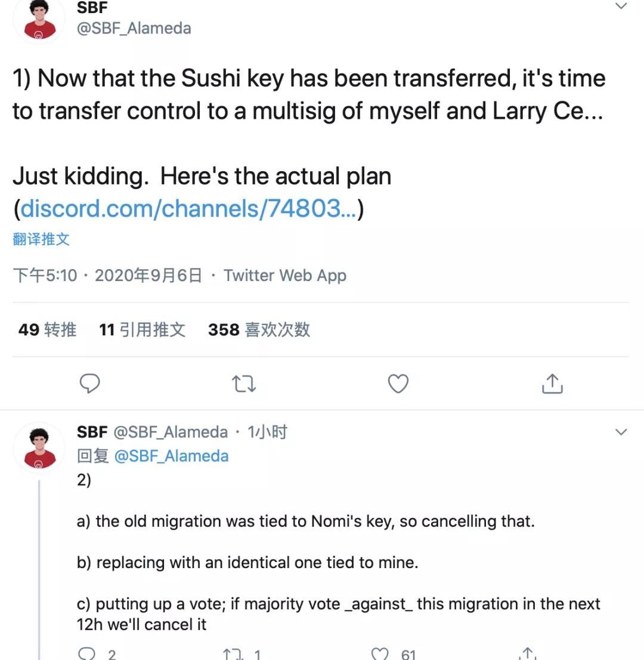Viewport: 644px width, 660px height.
Task: Open the main tweet's options chevron
Action: pyautogui.click(x=621, y=7)
